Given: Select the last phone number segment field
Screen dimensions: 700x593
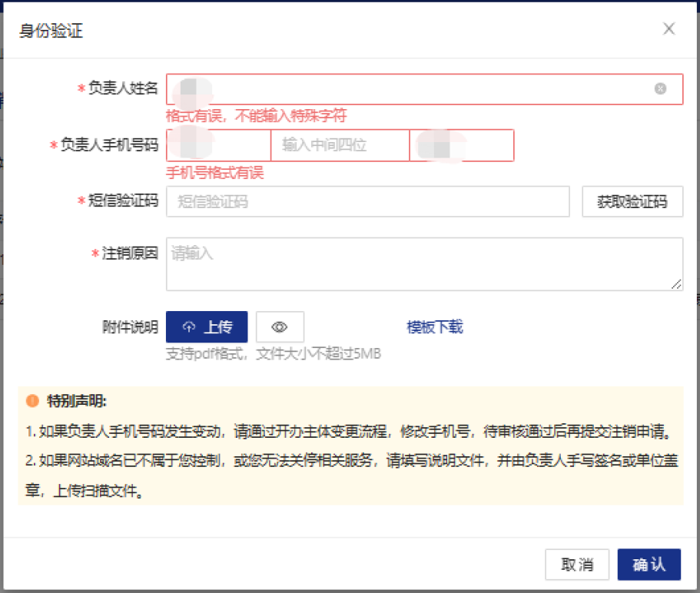Looking at the screenshot, I should coord(462,145).
